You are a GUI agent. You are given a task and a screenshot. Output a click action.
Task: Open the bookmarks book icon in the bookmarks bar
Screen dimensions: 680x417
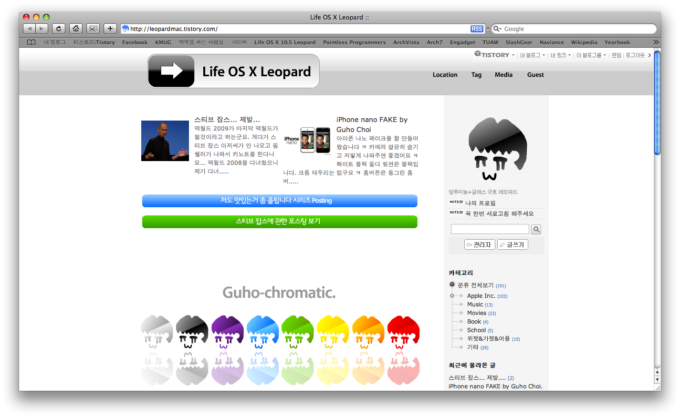click(31, 42)
